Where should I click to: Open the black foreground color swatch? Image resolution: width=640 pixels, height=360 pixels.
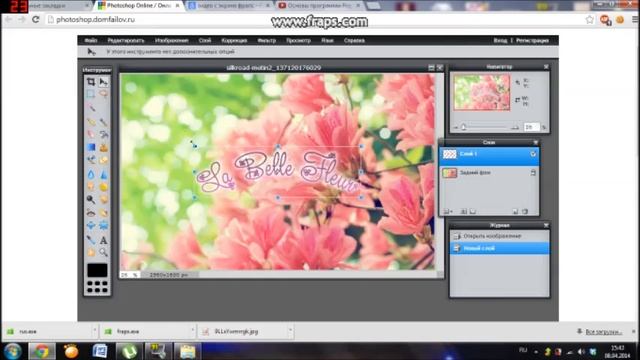point(97,270)
